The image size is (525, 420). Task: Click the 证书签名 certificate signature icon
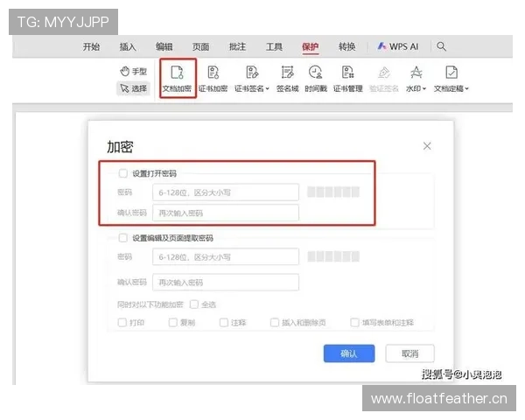click(x=252, y=72)
